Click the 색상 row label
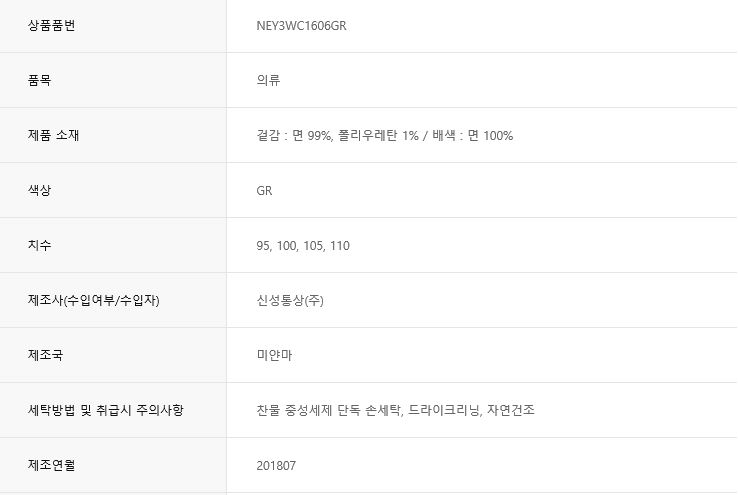This screenshot has height=495, width=738. [x=40, y=190]
